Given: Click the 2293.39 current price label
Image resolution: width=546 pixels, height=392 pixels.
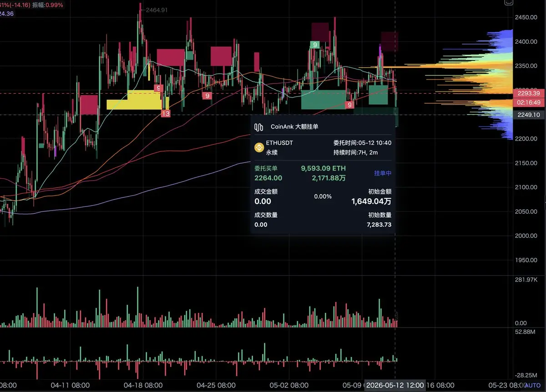Looking at the screenshot, I should [528, 93].
